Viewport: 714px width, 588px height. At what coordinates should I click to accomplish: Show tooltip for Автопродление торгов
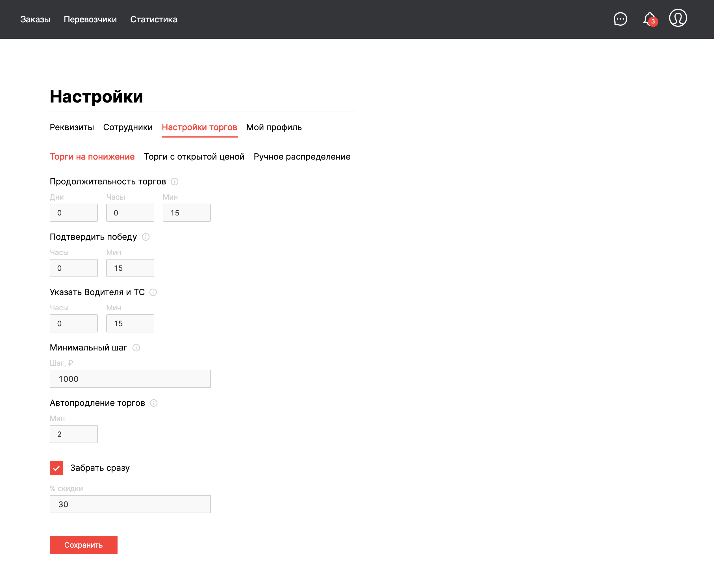coord(154,403)
